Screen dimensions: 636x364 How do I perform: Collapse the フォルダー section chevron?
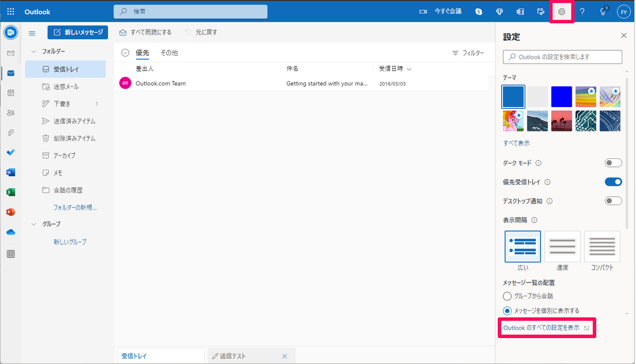[33, 51]
